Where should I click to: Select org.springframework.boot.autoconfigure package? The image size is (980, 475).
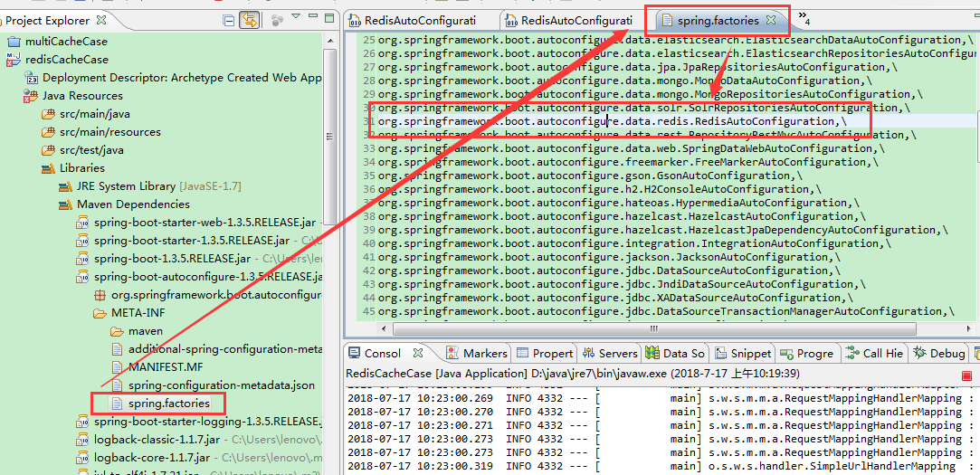216,295
